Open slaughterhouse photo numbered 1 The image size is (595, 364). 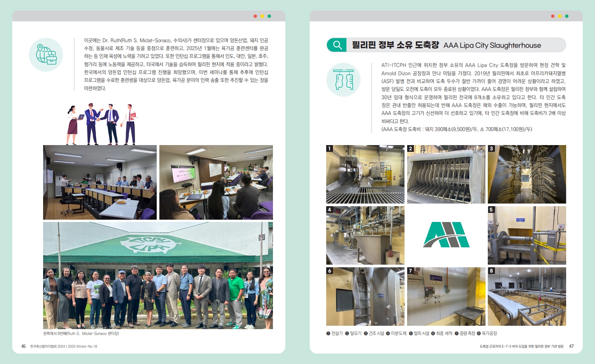pos(365,174)
